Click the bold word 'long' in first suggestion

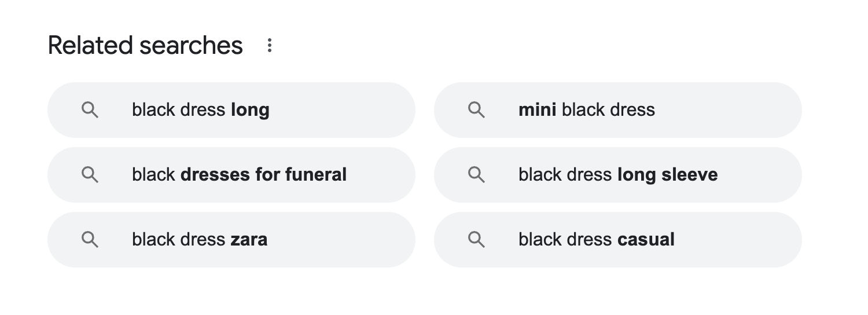coord(250,110)
